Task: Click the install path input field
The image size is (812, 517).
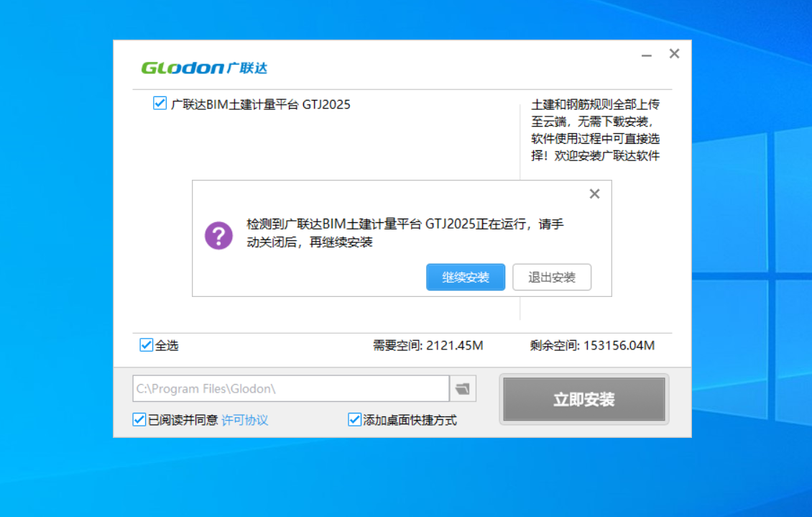Action: (x=291, y=388)
